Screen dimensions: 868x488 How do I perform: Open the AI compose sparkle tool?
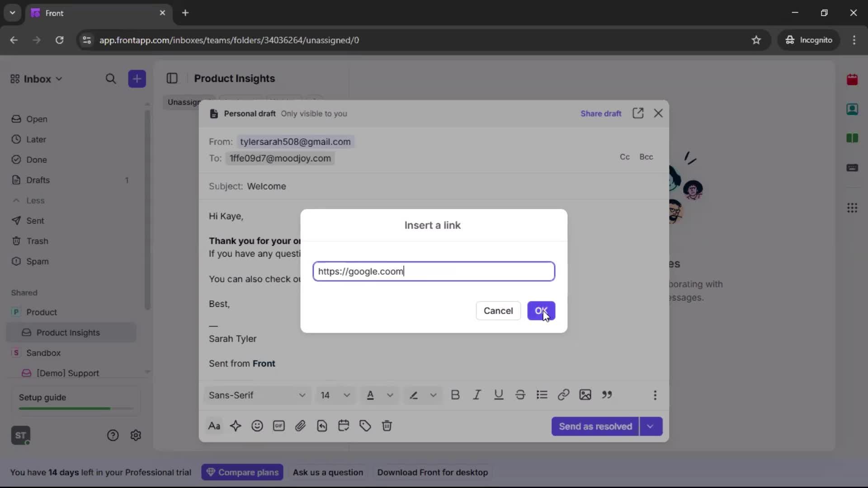(x=236, y=426)
